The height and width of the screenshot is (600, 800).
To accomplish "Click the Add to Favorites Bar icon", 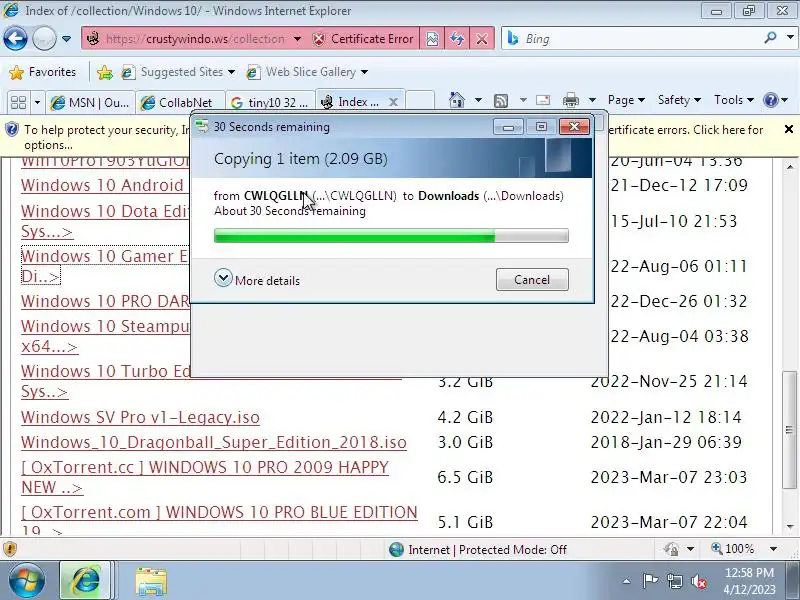I will pos(105,72).
